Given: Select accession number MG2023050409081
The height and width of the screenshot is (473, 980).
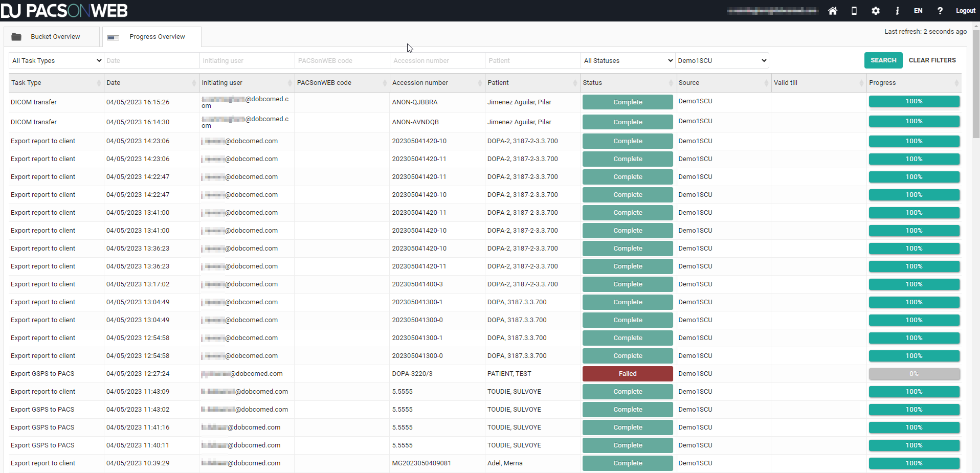Looking at the screenshot, I should coord(421,463).
